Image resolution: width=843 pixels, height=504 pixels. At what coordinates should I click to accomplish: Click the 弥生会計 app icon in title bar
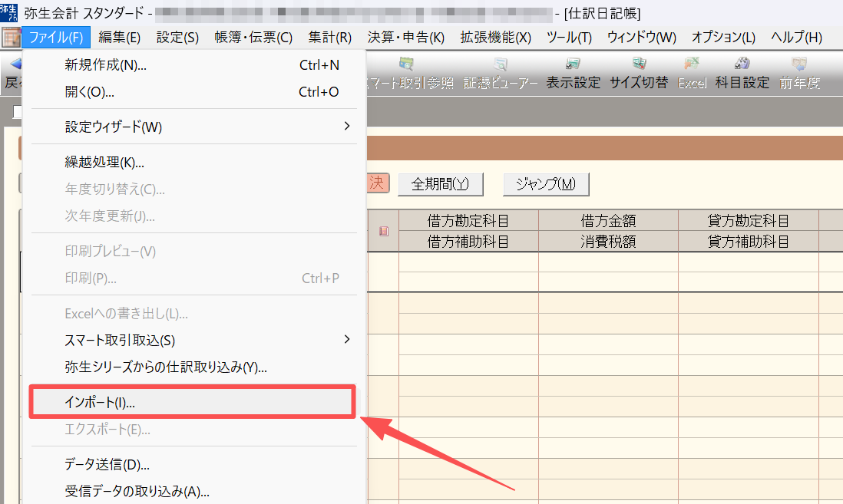pyautogui.click(x=8, y=12)
